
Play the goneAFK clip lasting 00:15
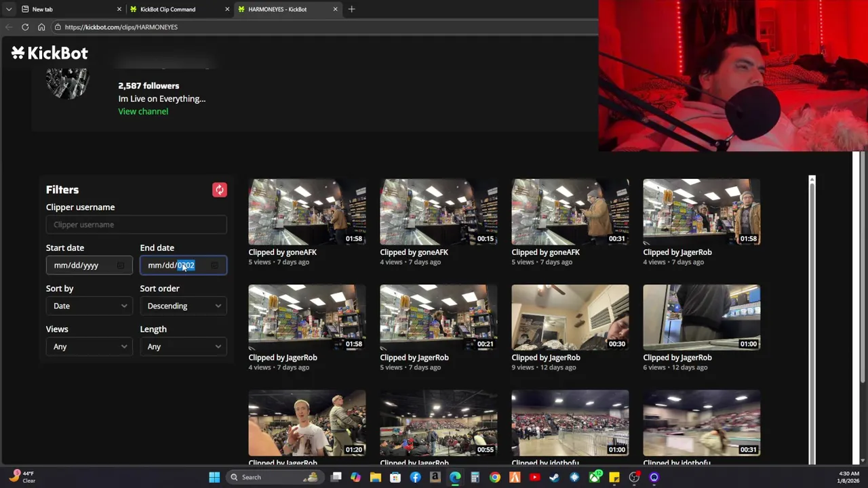coord(439,212)
